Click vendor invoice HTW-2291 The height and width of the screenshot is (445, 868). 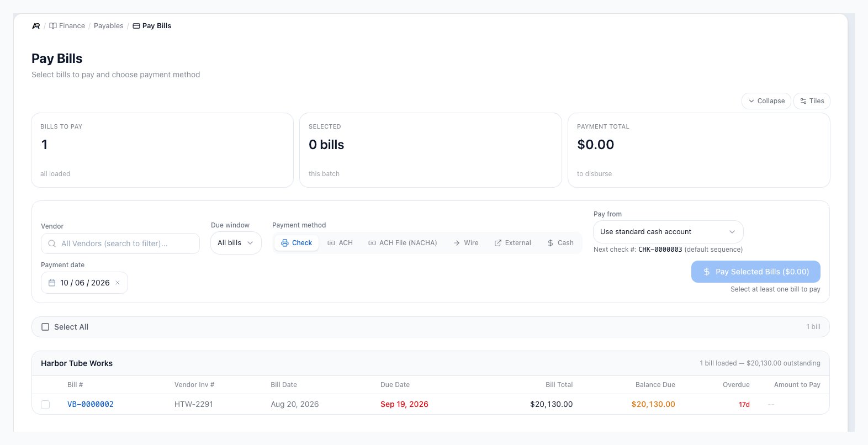coord(194,405)
